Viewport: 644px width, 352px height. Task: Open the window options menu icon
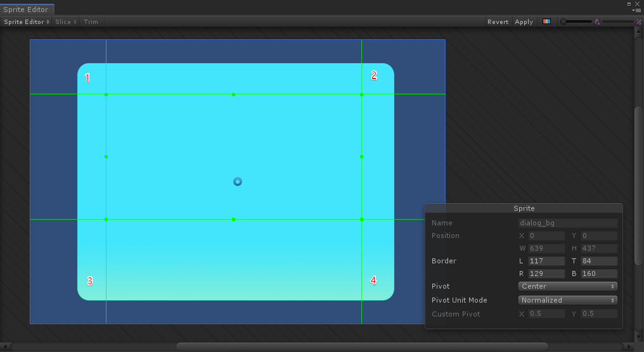click(x=638, y=10)
